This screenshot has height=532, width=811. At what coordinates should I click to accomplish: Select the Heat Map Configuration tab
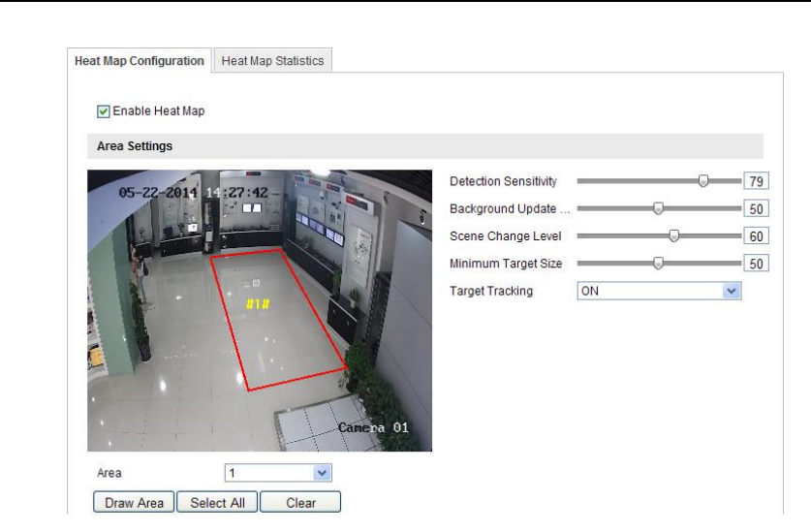tap(140, 60)
